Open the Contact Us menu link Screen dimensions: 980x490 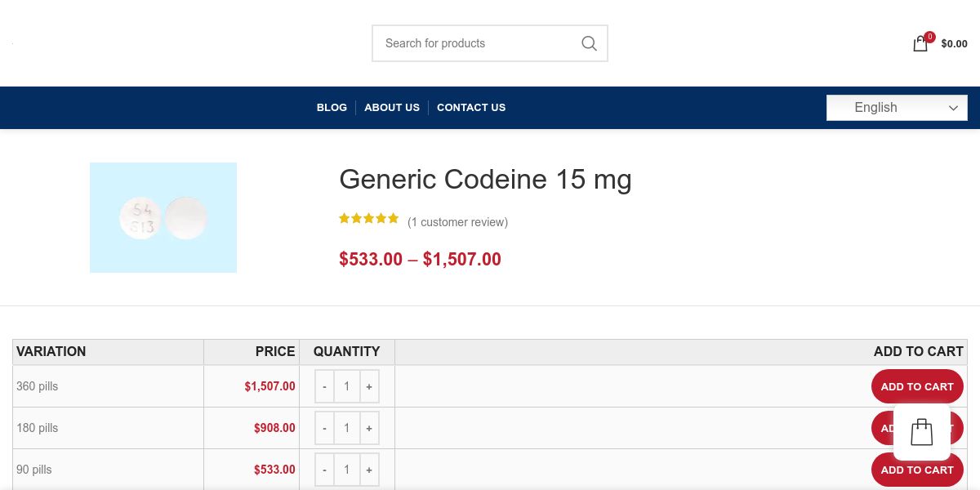coord(471,108)
